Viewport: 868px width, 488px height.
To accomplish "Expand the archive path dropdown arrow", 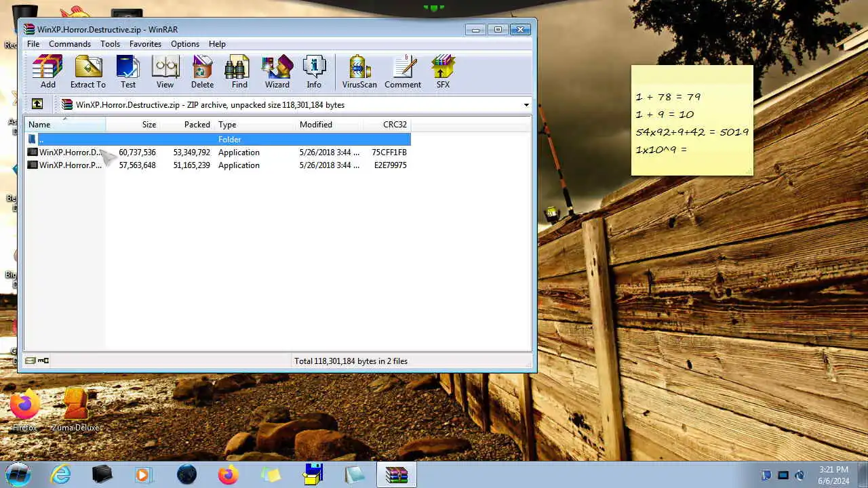I will pos(526,105).
